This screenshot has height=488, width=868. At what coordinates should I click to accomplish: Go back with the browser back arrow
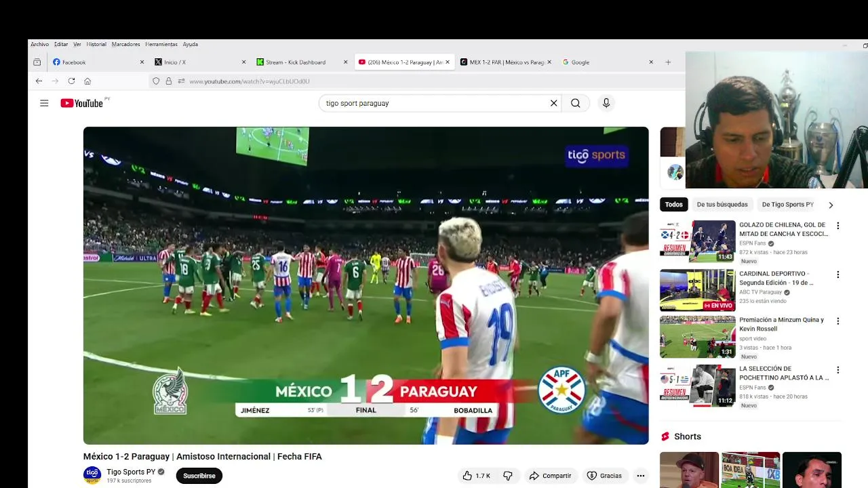(x=39, y=81)
